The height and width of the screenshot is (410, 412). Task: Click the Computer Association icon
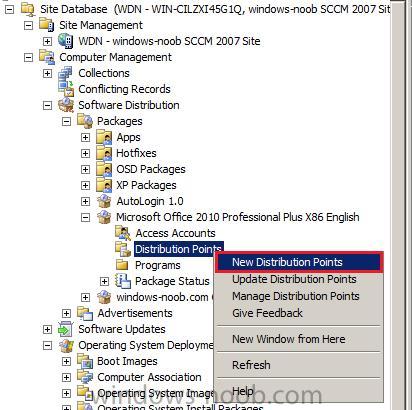85,377
